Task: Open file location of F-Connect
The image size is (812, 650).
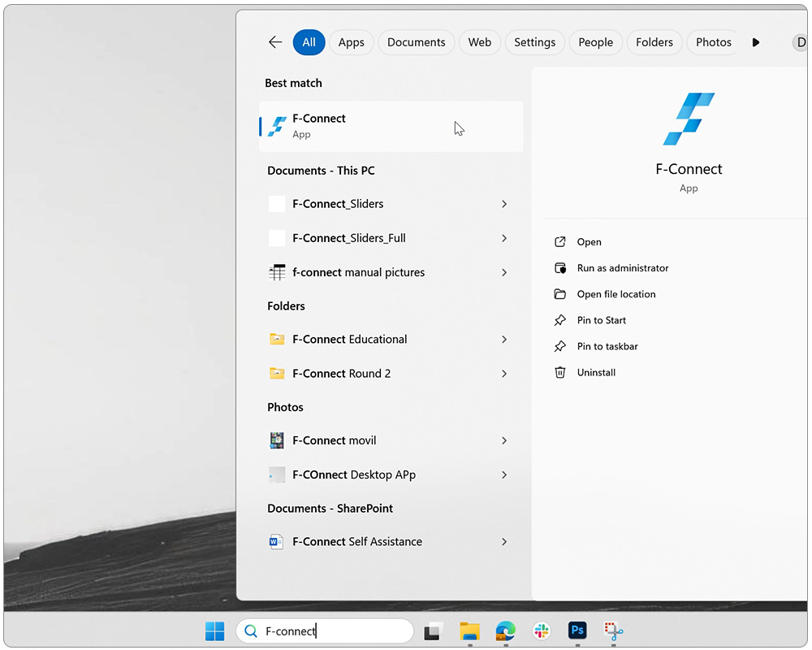Action: tap(616, 293)
